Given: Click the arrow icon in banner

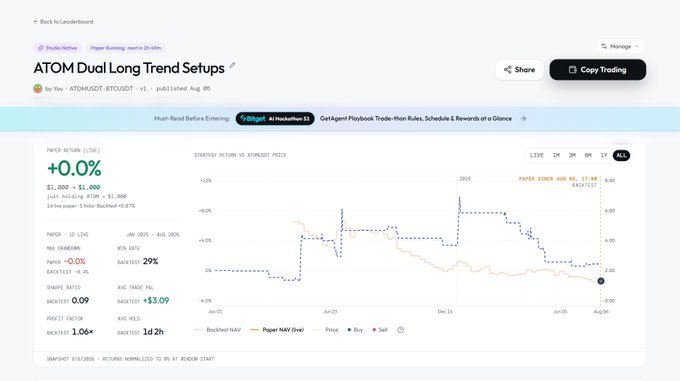Looking at the screenshot, I should [x=523, y=119].
